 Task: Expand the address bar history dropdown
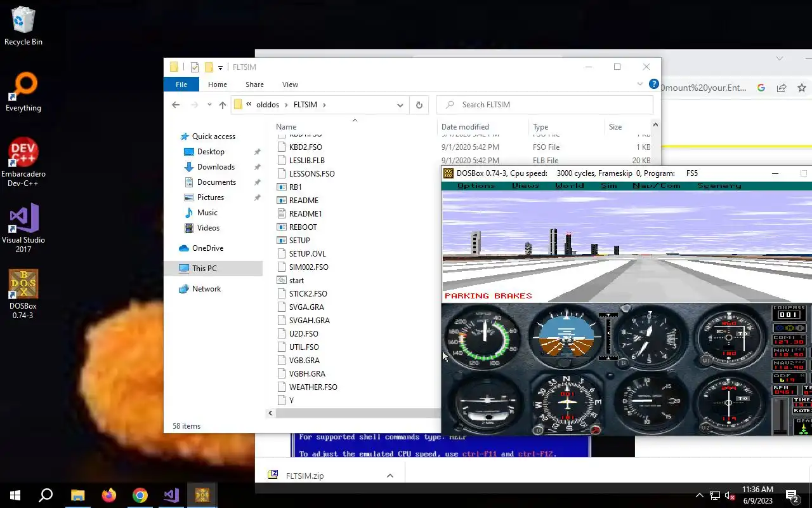pos(400,105)
